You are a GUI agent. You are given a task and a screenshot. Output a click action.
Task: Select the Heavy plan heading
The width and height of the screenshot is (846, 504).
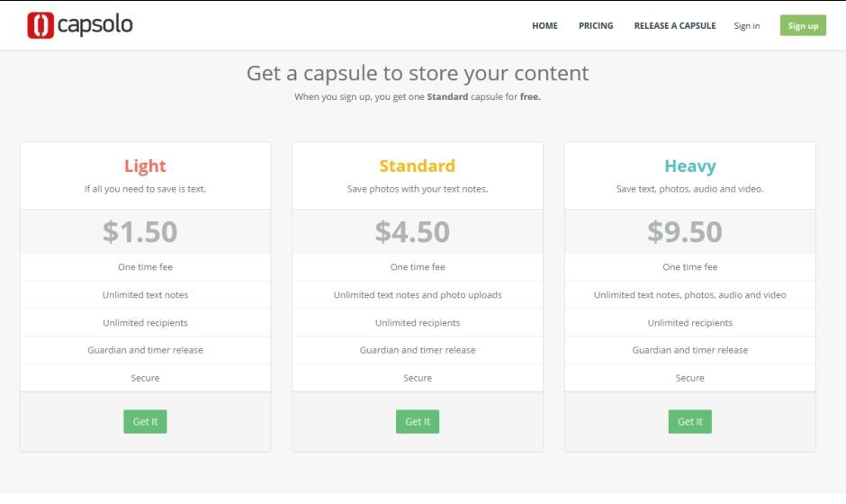pos(689,166)
